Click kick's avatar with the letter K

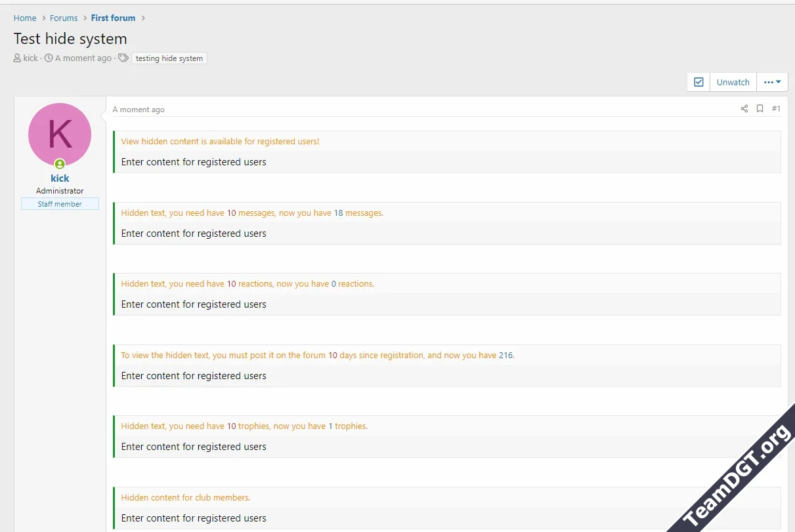[59, 133]
